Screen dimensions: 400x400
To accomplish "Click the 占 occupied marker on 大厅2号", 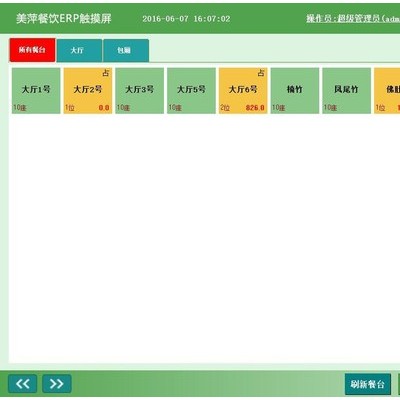I will tap(106, 73).
